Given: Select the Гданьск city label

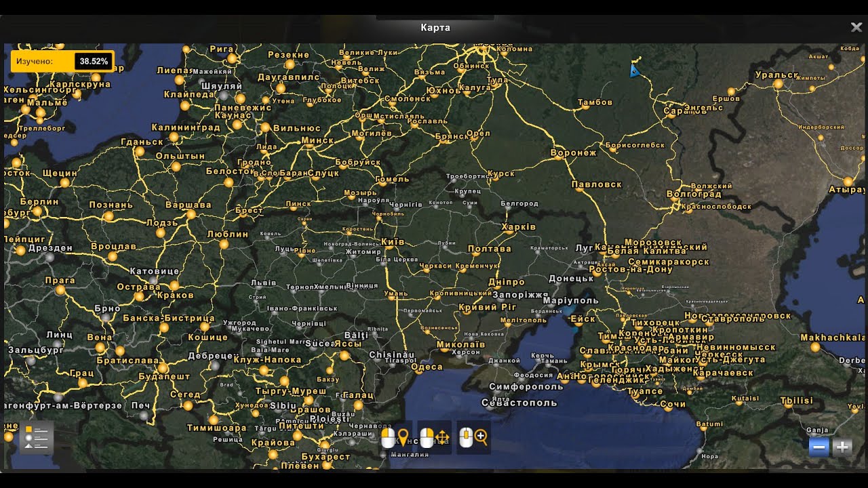Looking at the screenshot, I should point(142,142).
